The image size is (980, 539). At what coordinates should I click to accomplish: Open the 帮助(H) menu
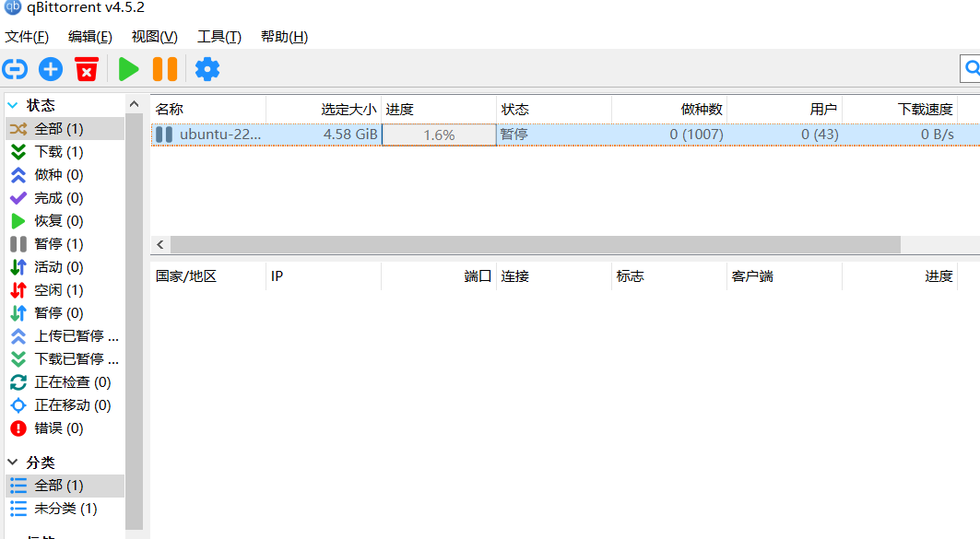pos(284,37)
